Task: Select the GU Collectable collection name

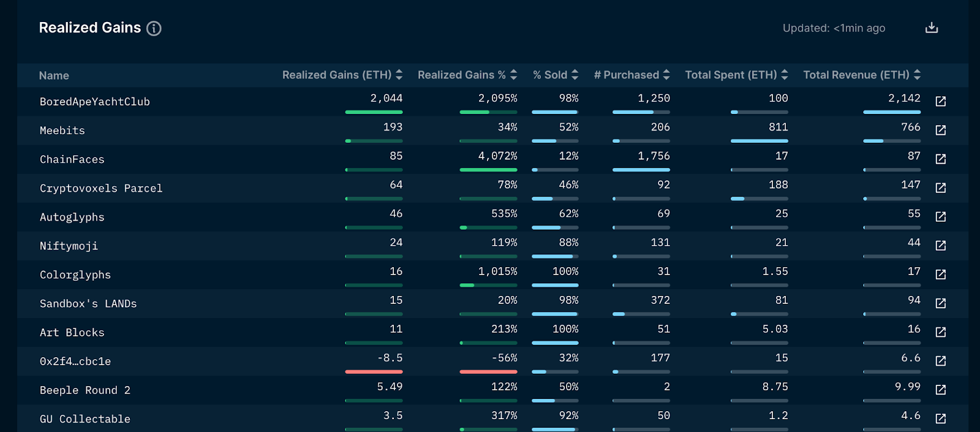Action: pyautogui.click(x=85, y=419)
